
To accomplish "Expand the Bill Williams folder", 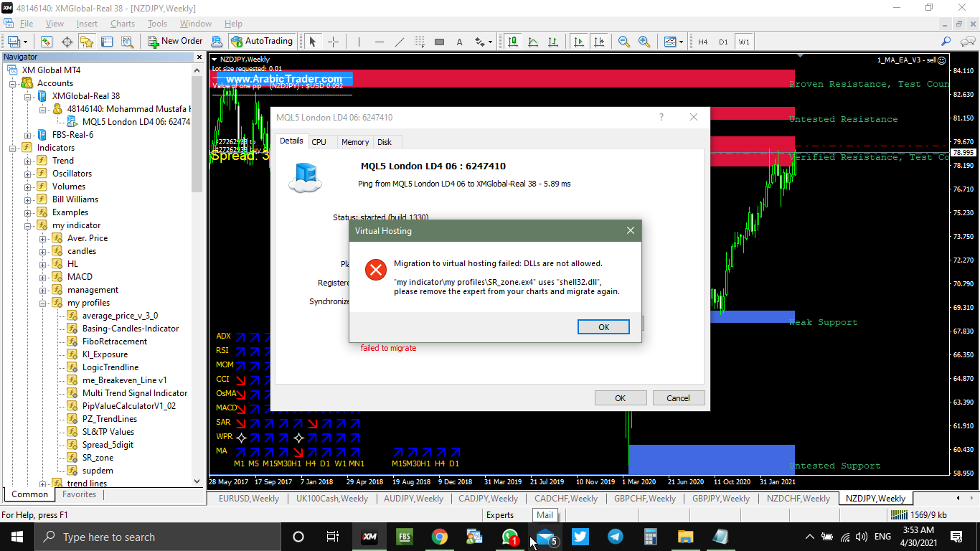I will pyautogui.click(x=28, y=199).
